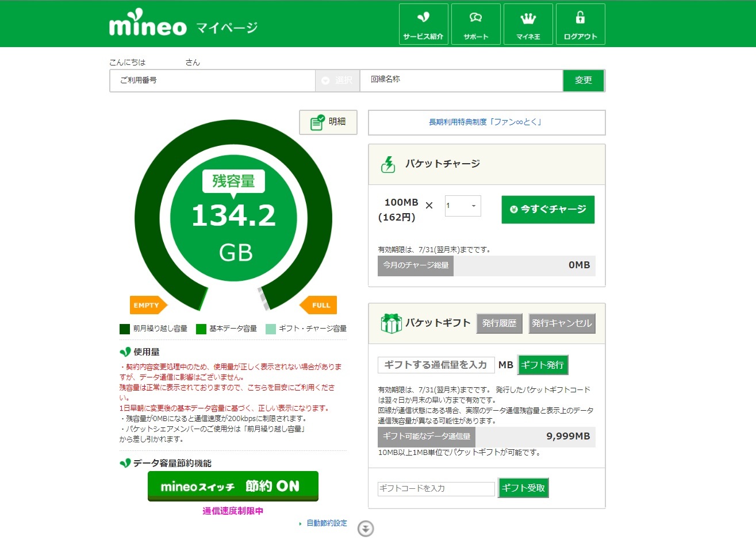This screenshot has height=544, width=756.
Task: Click the 基本データ容量 green legend swatch
Action: coord(201,329)
